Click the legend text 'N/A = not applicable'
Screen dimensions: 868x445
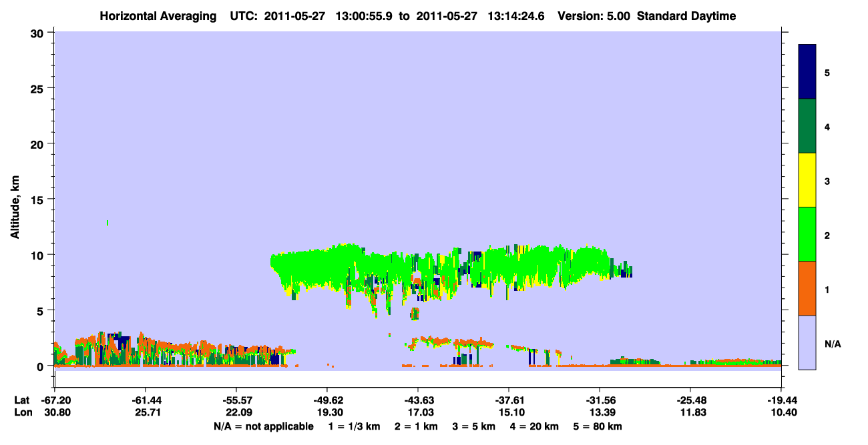[263, 426]
